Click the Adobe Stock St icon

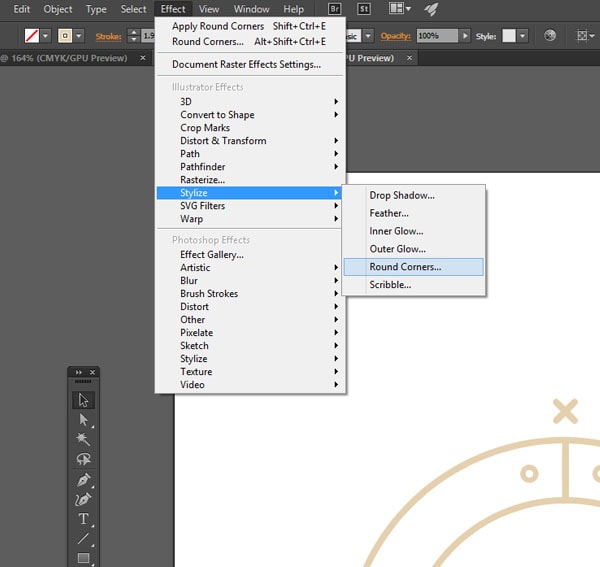point(365,9)
